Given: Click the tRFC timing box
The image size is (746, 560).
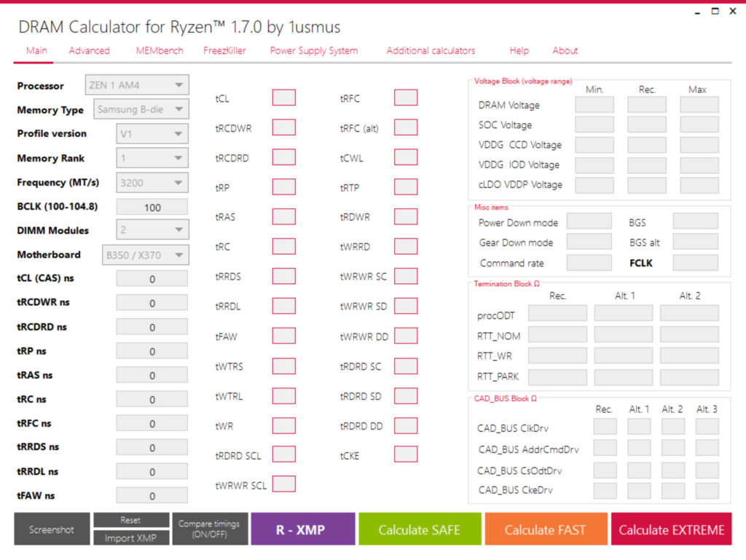Looking at the screenshot, I should (406, 98).
